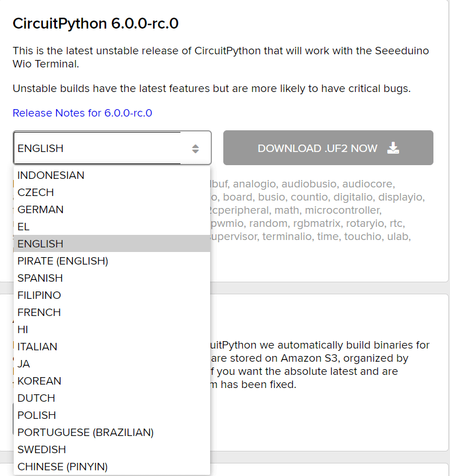
Task: Choose POLISH firmware language
Action: point(36,415)
